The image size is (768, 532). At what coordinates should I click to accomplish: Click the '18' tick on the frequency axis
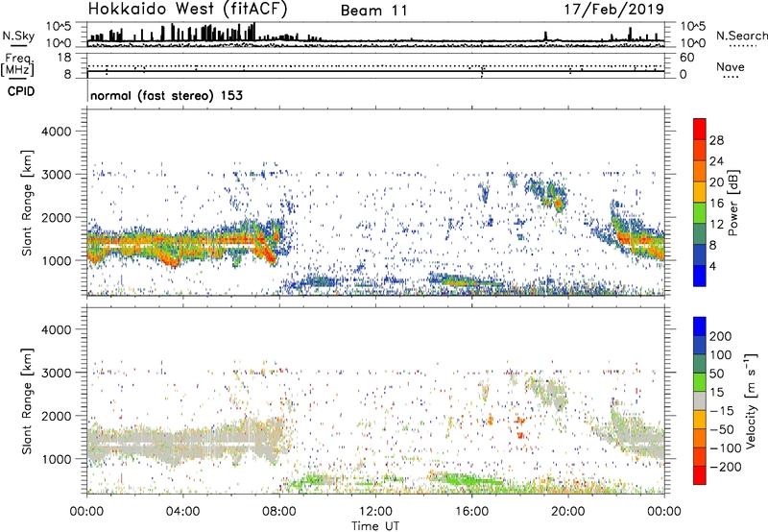(64, 58)
